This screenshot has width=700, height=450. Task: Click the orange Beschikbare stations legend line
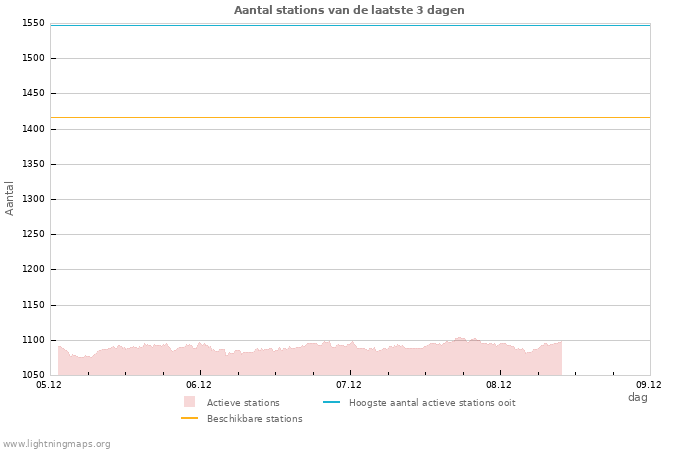pos(189,418)
